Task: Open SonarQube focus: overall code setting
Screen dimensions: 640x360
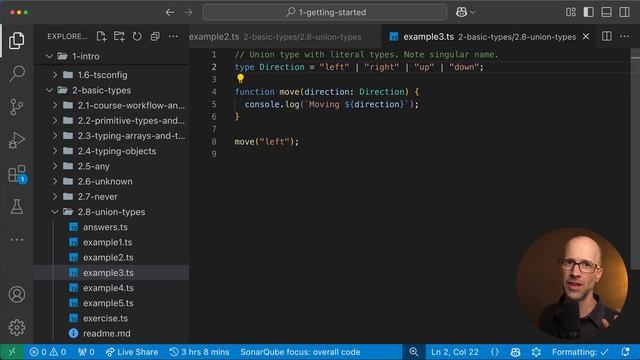Action: tap(300, 352)
